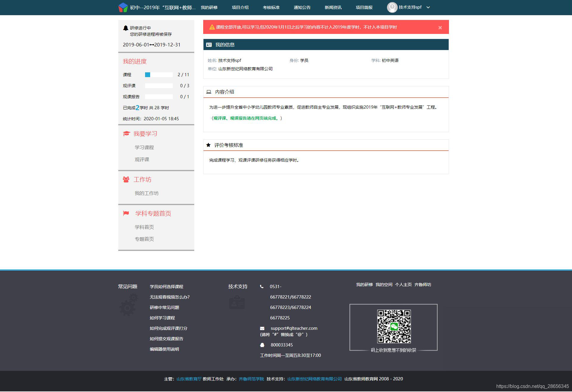This screenshot has height=392, width=572.
Task: Click the graduation cap icon beside 我要学习
Action: [x=127, y=134]
